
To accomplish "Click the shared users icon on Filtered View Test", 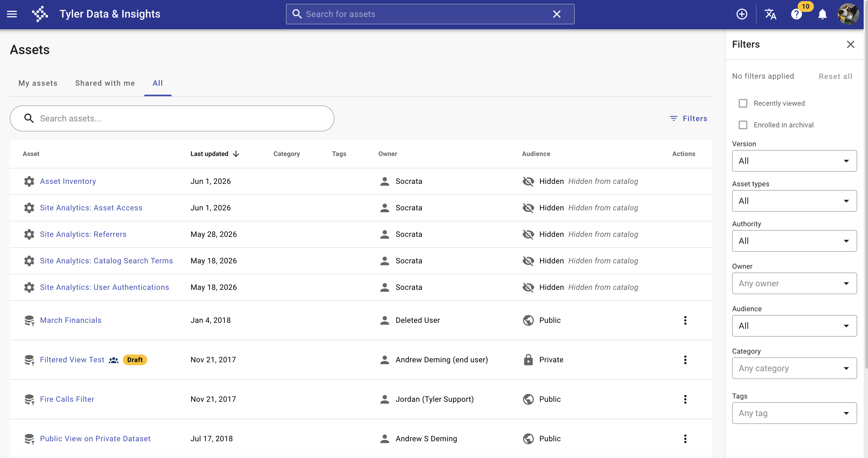I will (114, 360).
